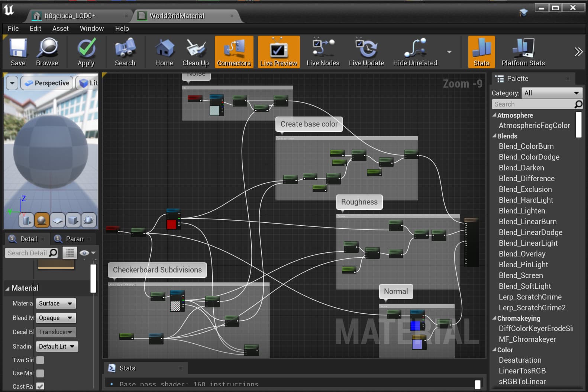Image resolution: width=588 pixels, height=392 pixels.
Task: Open property matrix grid icon
Action: 70,253
